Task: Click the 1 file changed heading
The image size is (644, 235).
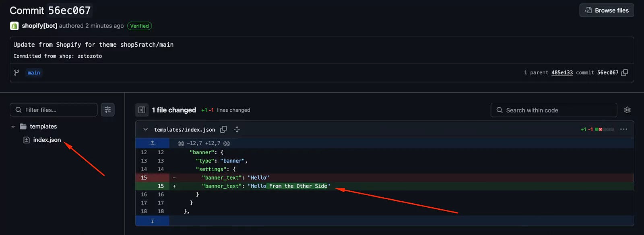Action: coord(174,110)
